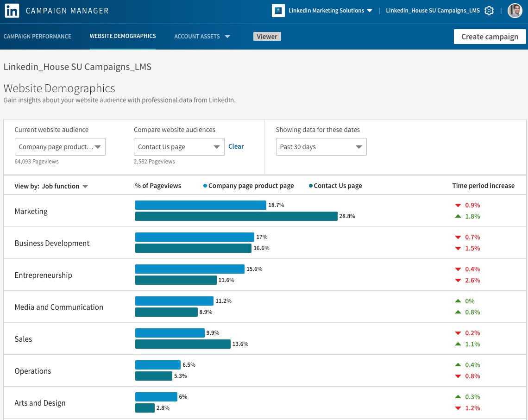Click the LinkedIn Campaign Manager logo
Image resolution: width=528 pixels, height=420 pixels.
(x=12, y=10)
